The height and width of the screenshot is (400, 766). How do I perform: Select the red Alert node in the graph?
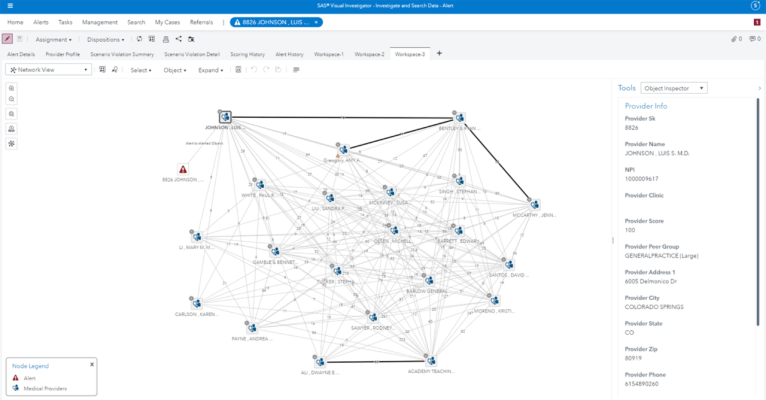182,169
